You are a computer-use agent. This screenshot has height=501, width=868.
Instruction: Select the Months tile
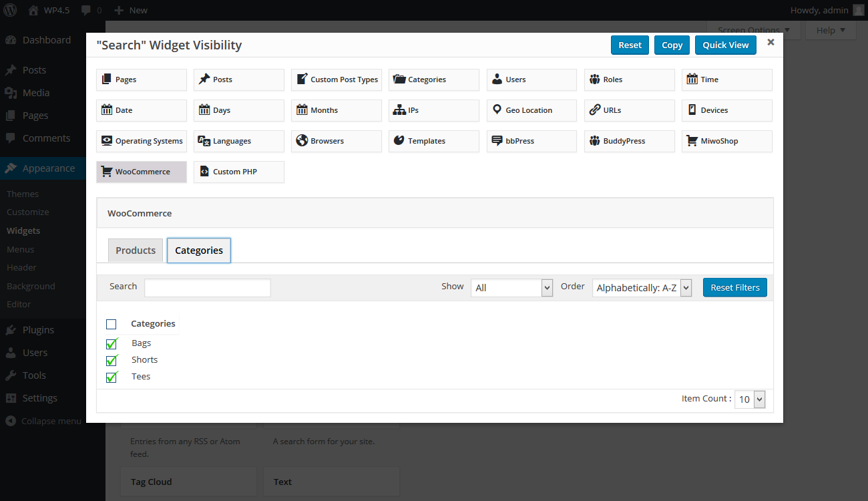[x=337, y=110]
